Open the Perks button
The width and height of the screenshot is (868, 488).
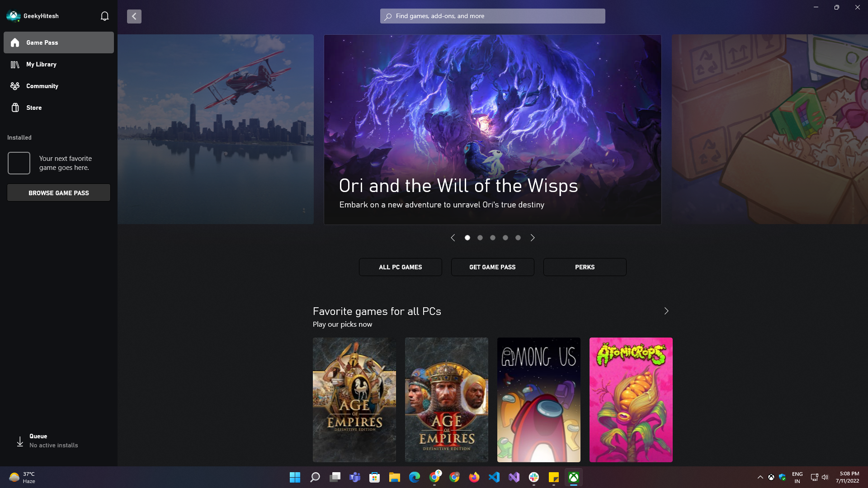click(x=585, y=267)
